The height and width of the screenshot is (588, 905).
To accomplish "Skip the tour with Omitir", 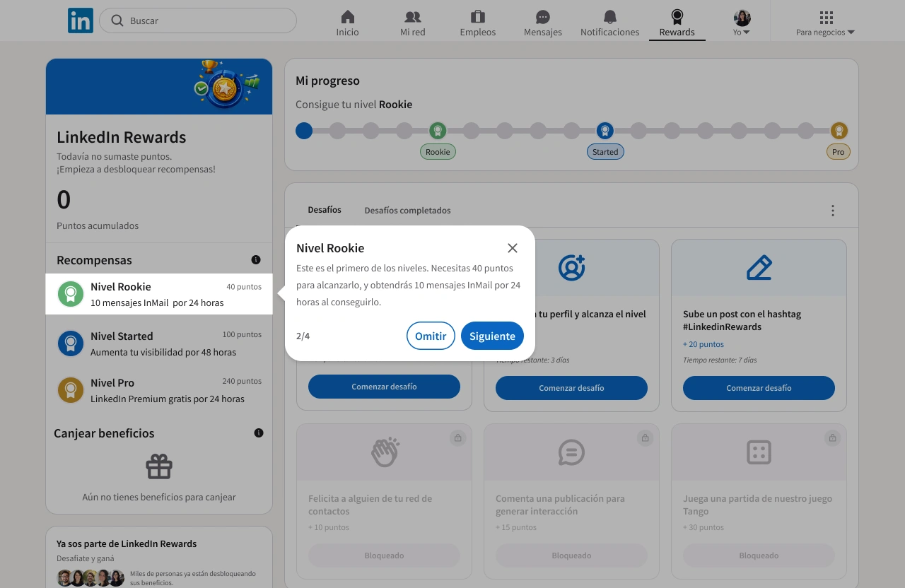I will coord(431,336).
